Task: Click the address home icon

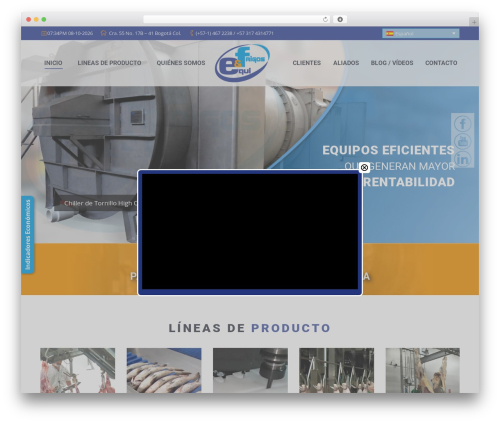Action: click(x=104, y=33)
